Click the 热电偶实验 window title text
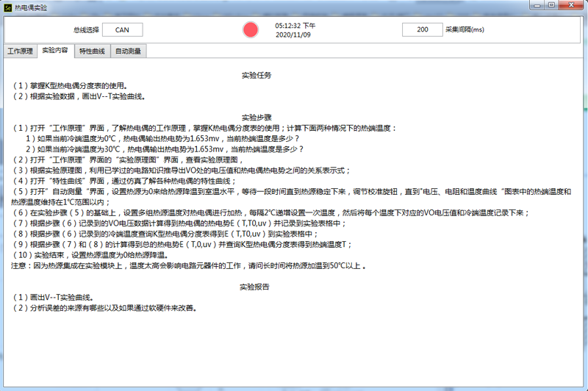588x391 pixels. [x=30, y=6]
